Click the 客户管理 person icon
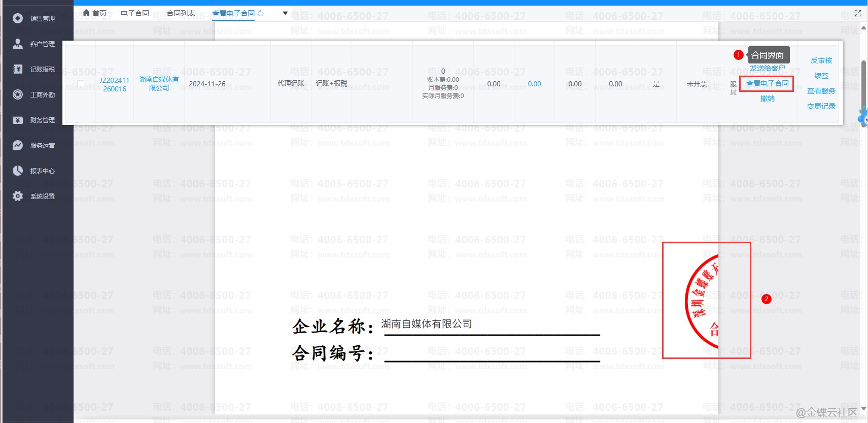Screen dimensions: 868x423 click(x=18, y=44)
